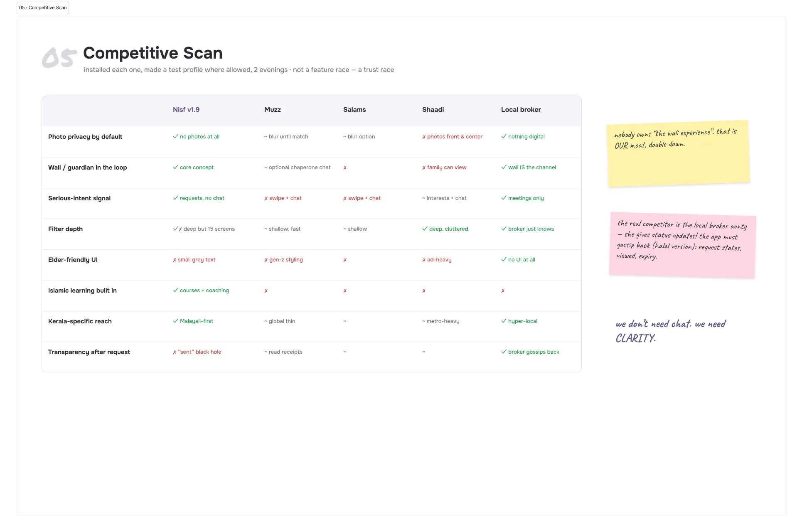Click the 'Photo privacy by default' row label
This screenshot has width=802, height=532.
pyautogui.click(x=85, y=137)
